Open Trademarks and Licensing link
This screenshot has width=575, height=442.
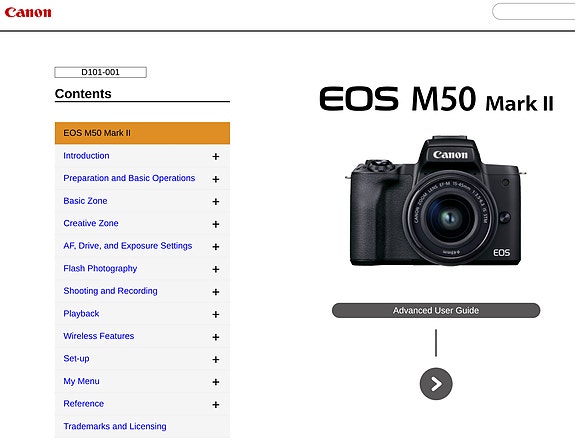[x=115, y=426]
